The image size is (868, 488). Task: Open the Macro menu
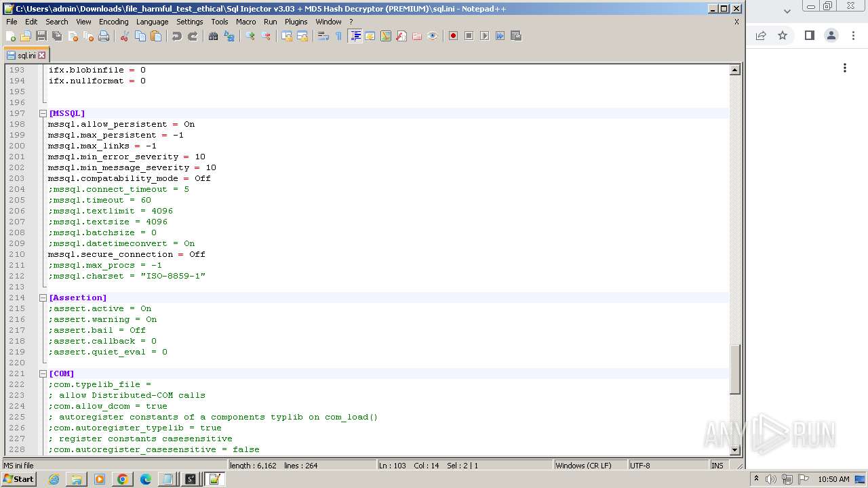246,22
